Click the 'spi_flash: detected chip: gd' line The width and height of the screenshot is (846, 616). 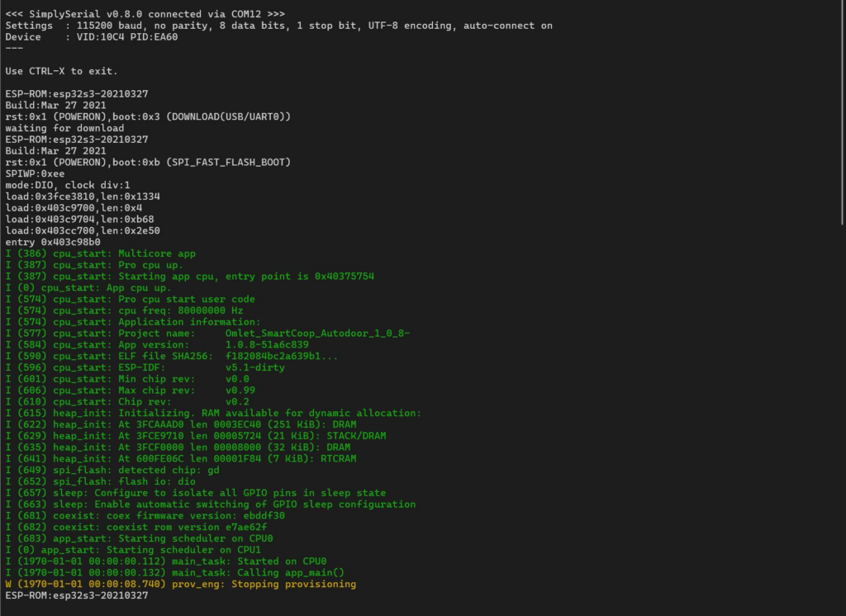112,471
